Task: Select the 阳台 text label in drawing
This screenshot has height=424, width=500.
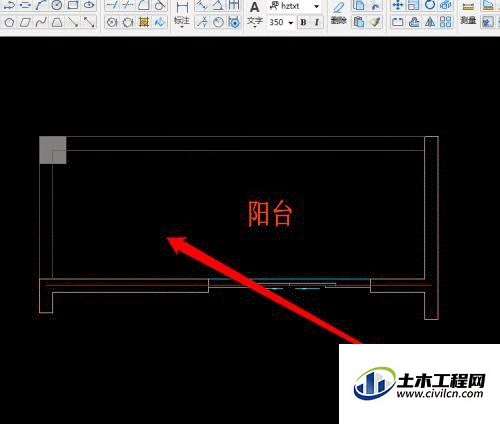Action: tap(270, 213)
